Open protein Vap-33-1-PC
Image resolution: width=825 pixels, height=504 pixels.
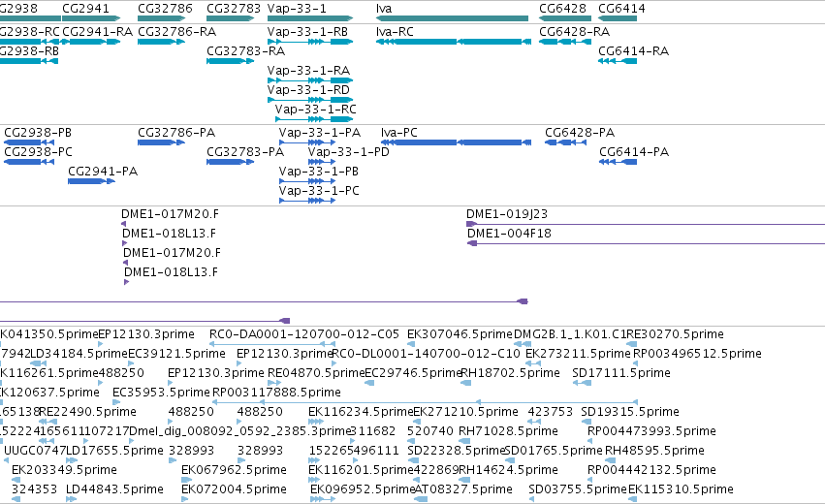(x=319, y=191)
